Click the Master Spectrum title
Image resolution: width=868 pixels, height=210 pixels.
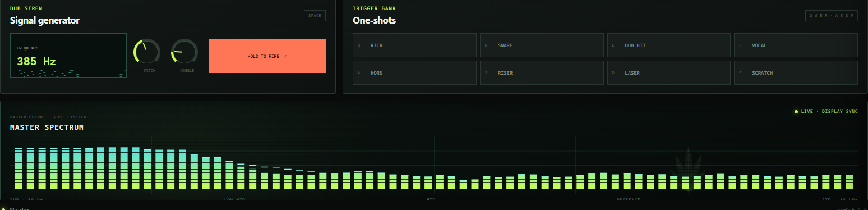click(x=47, y=127)
